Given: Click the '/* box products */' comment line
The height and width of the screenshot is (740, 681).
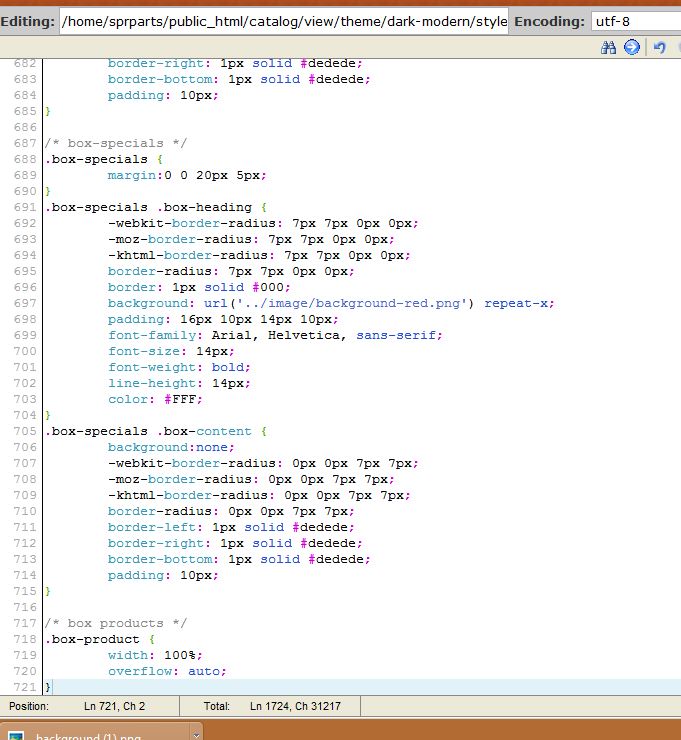Looking at the screenshot, I should 115,623.
